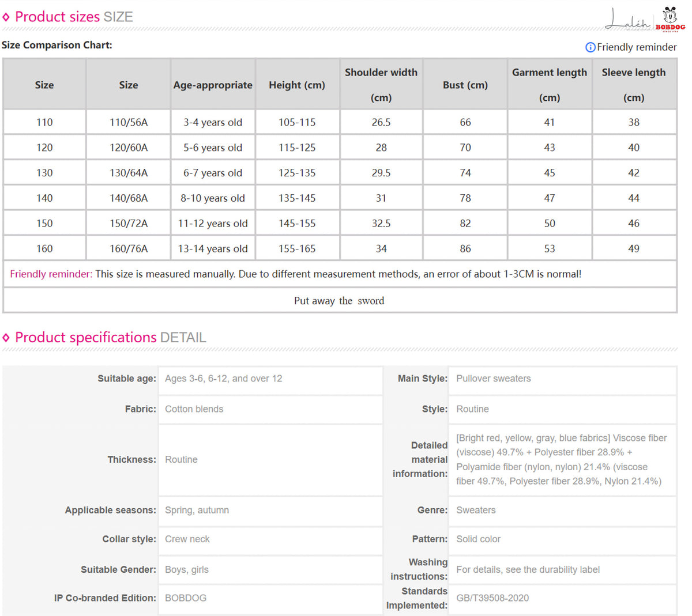
Task: Click the Applicable seasons value Spring, autumn
Action: [197, 510]
